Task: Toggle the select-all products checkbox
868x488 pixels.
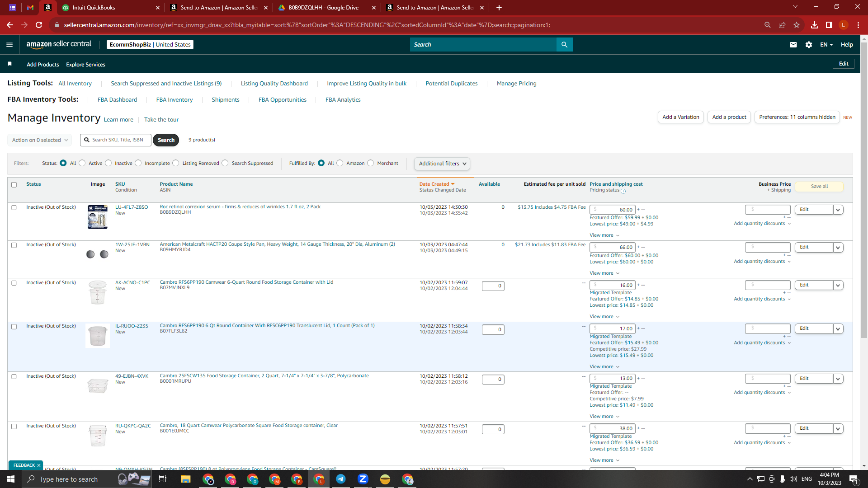Action: point(14,185)
